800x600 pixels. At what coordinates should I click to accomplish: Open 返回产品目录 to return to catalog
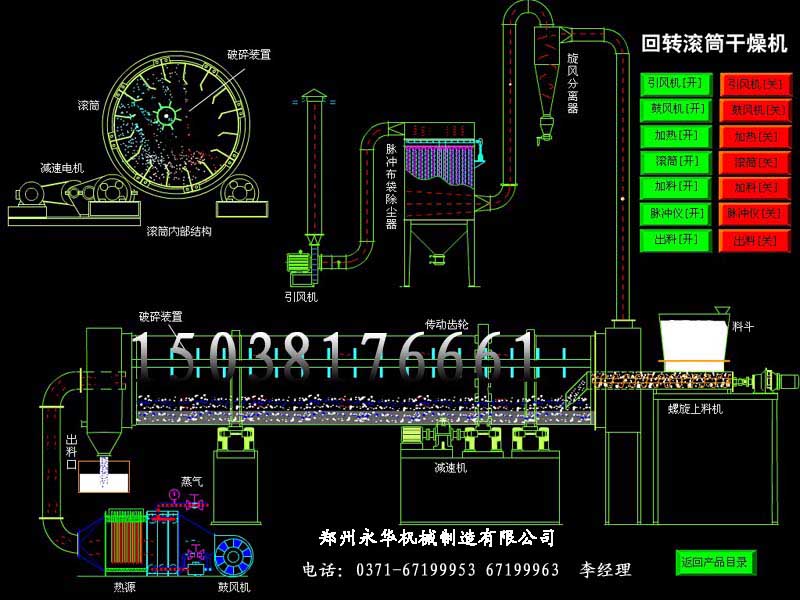tap(715, 561)
